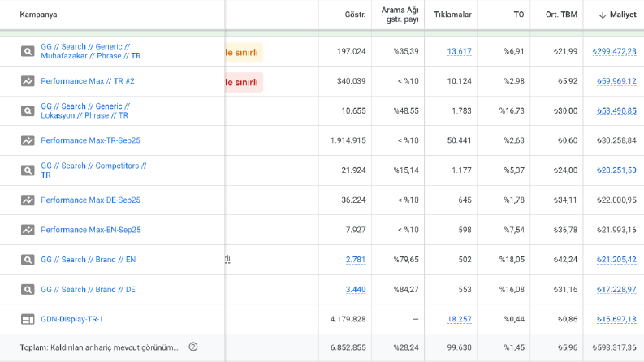The image size is (644, 362).
Task: Select total cost ₺593.317,36
Action: click(614, 347)
